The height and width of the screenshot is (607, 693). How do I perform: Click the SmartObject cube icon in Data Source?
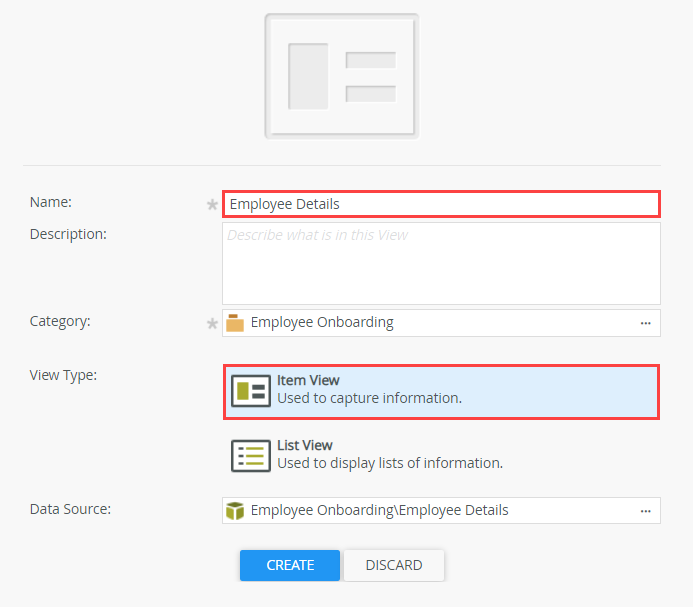236,511
